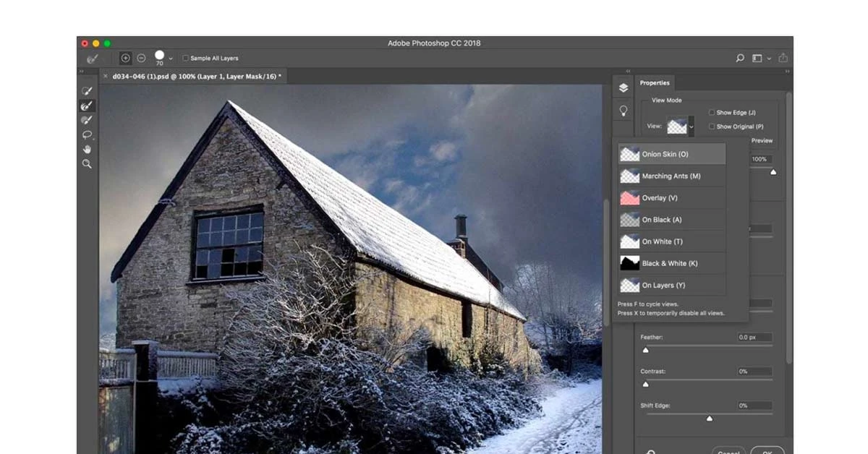The width and height of the screenshot is (868, 454).
Task: Select the Lasso tool
Action: pyautogui.click(x=87, y=134)
